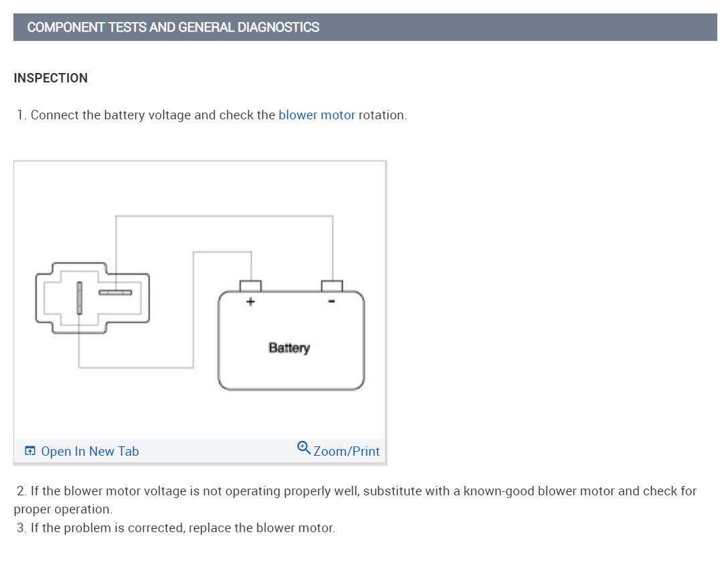Click the minus sign on the battery
Viewport: 728px width, 563px height.
[x=332, y=302]
